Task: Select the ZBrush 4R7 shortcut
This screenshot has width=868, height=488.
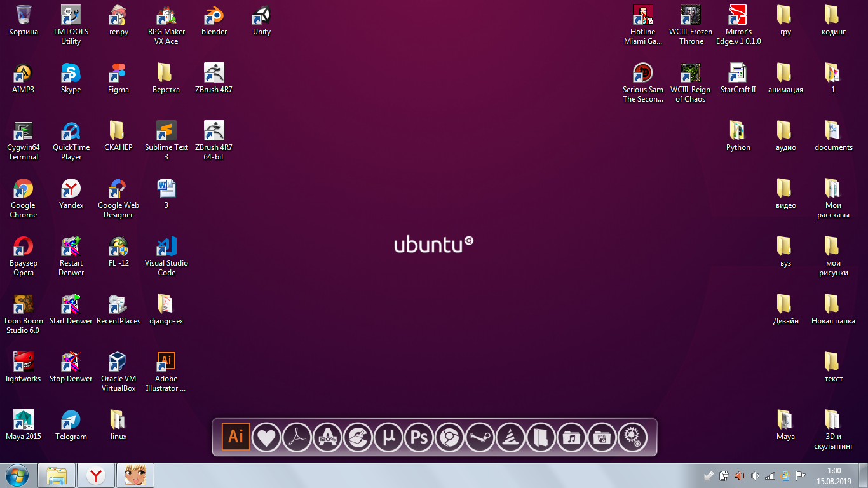Action: (214, 78)
